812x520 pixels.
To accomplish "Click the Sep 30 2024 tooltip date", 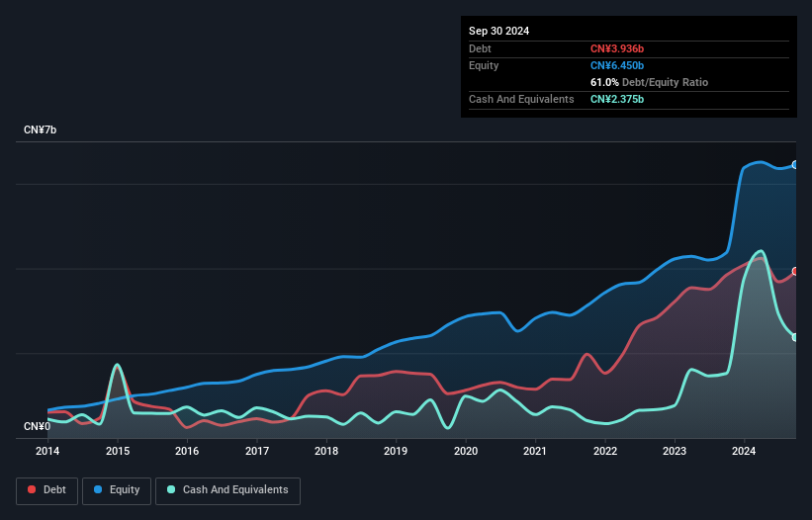I will coord(498,31).
